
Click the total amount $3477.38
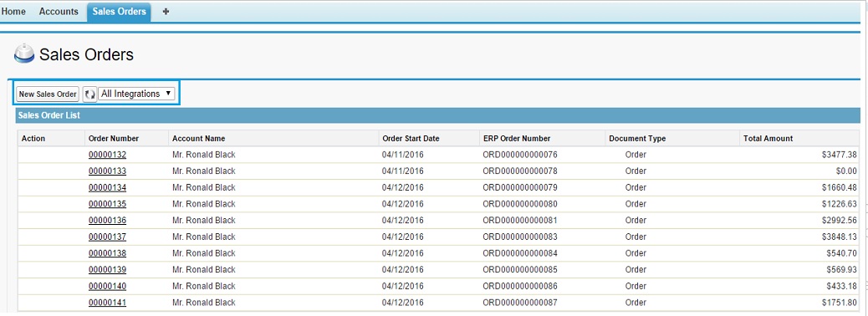pos(840,155)
